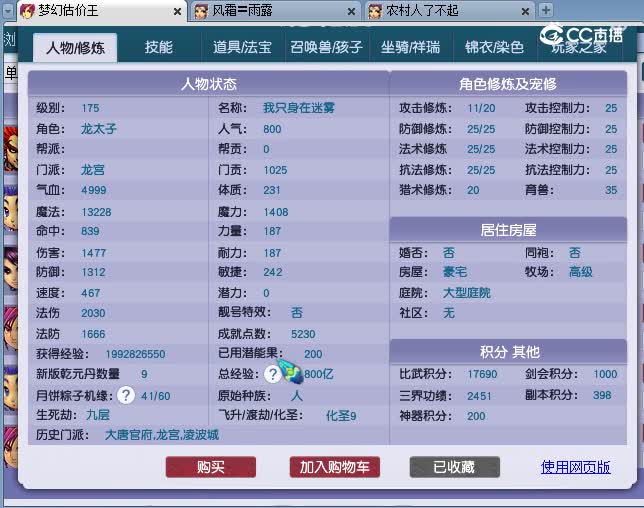Click the 龙太子 role value
644x508 pixels.
pos(99,129)
